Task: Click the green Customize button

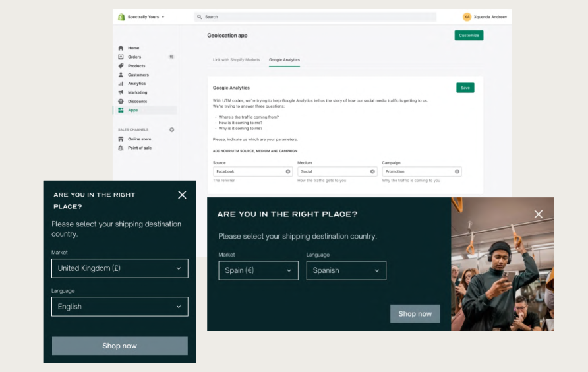Action: 469,35
